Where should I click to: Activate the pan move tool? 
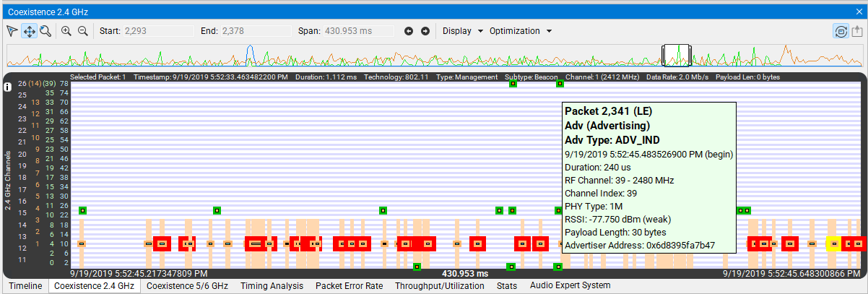point(29,31)
